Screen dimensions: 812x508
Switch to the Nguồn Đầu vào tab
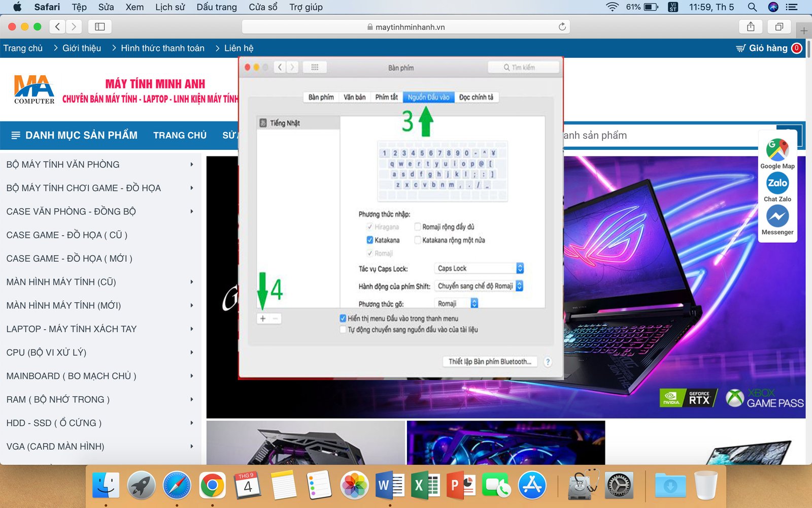coord(428,97)
